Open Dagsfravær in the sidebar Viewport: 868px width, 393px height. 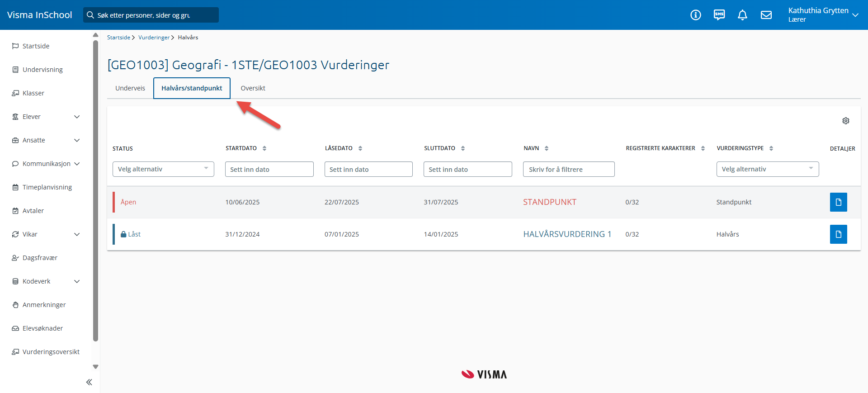(40, 258)
